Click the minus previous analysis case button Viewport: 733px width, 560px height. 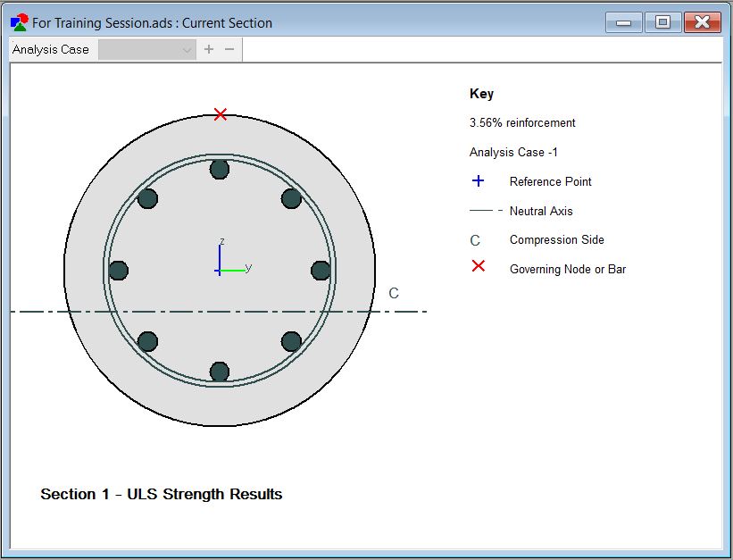(x=229, y=49)
